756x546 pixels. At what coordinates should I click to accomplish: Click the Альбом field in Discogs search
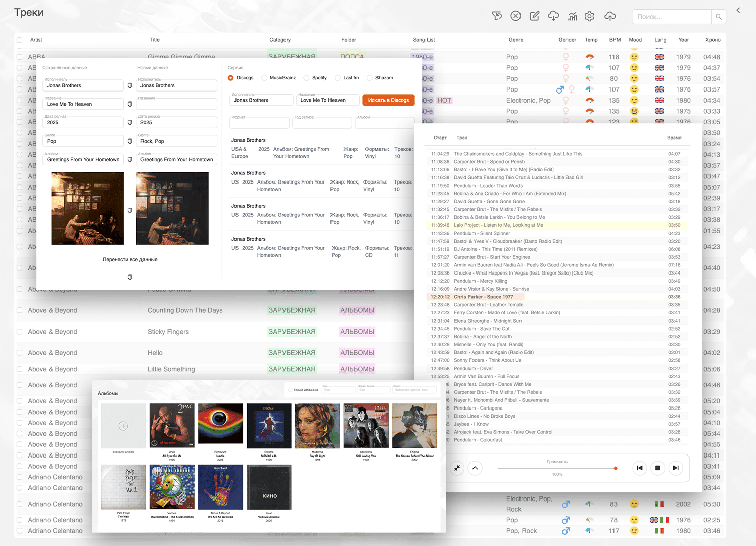point(385,122)
